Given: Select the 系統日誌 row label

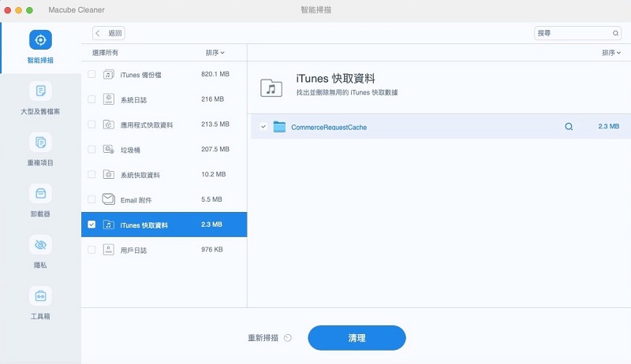Looking at the screenshot, I should click(133, 100).
